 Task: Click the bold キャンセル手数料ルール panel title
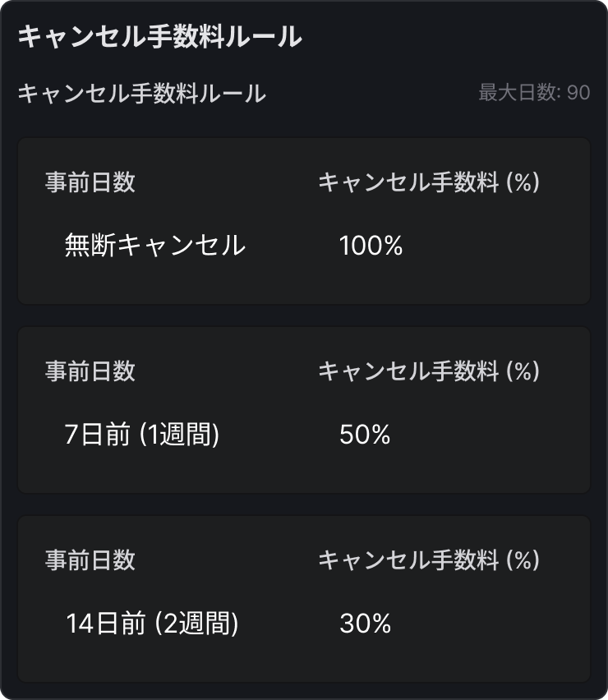tap(159, 38)
